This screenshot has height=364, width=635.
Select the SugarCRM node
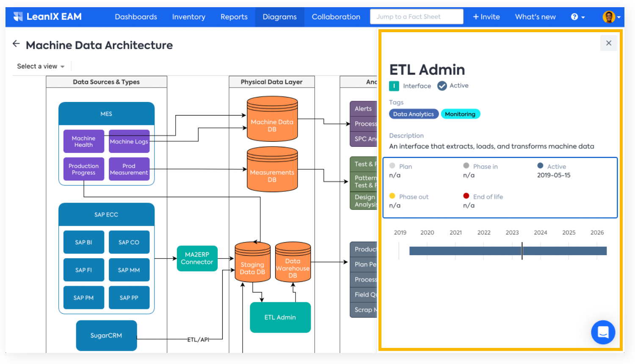point(106,336)
